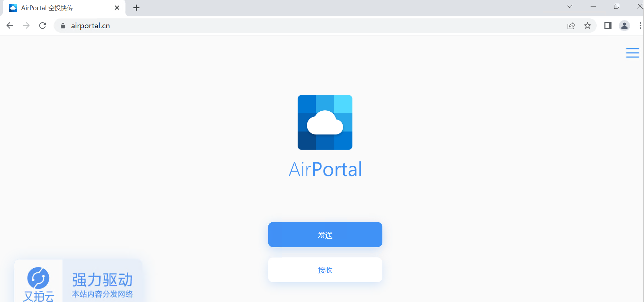Reload the airportal.cn page
This screenshot has height=302, width=644.
[x=43, y=26]
